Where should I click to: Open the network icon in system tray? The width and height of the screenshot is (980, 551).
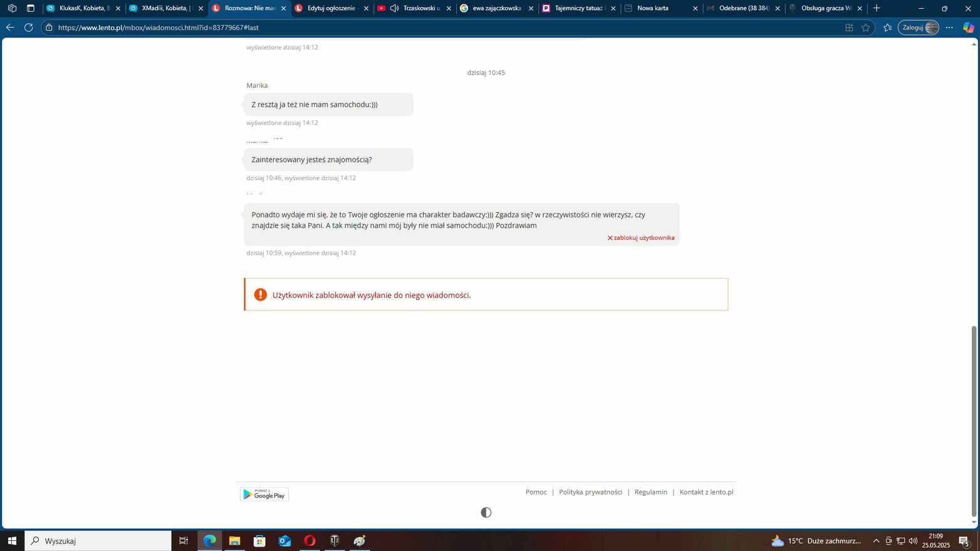coord(900,541)
